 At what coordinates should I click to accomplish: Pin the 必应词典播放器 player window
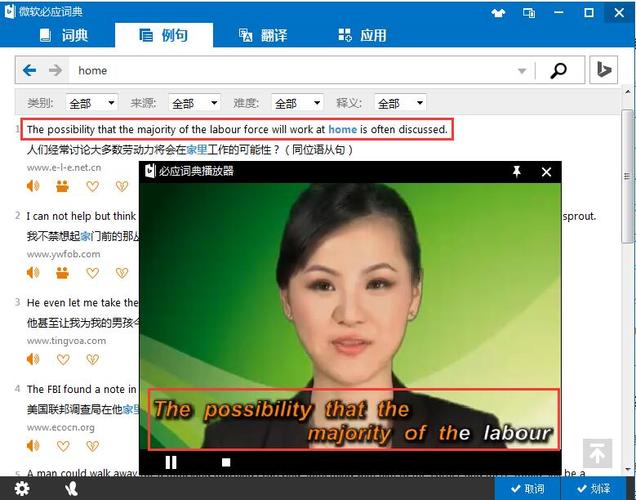point(517,172)
